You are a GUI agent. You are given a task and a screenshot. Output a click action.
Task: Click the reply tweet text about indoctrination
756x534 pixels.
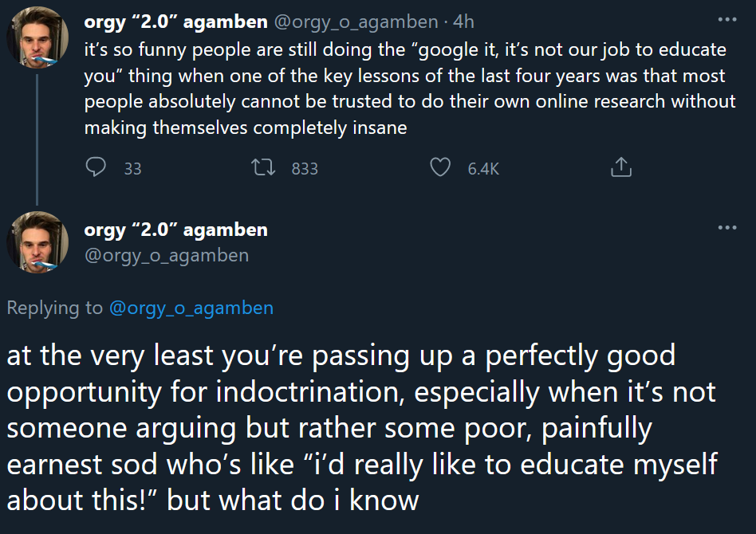pyautogui.click(x=359, y=427)
